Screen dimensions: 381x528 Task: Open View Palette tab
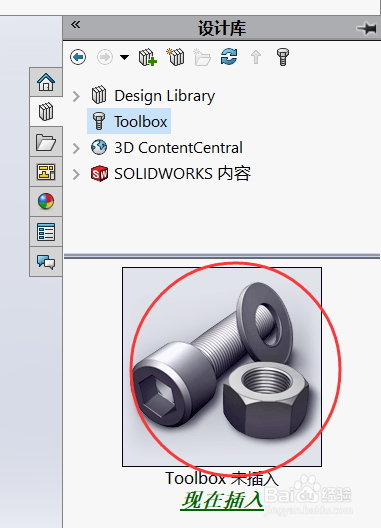tap(46, 172)
